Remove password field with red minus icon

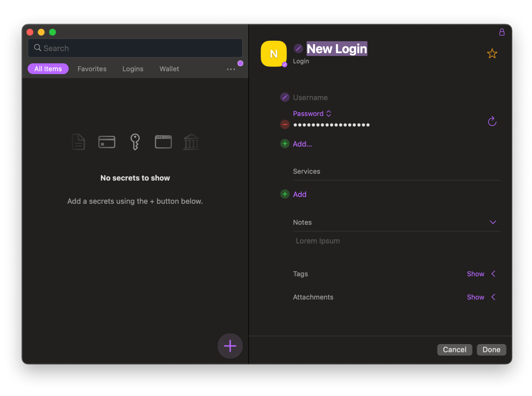[285, 125]
